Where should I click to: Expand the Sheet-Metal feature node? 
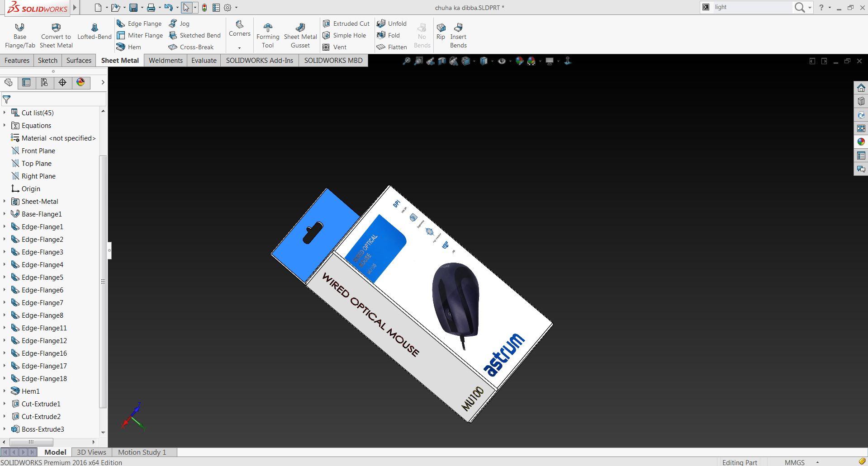(5, 201)
